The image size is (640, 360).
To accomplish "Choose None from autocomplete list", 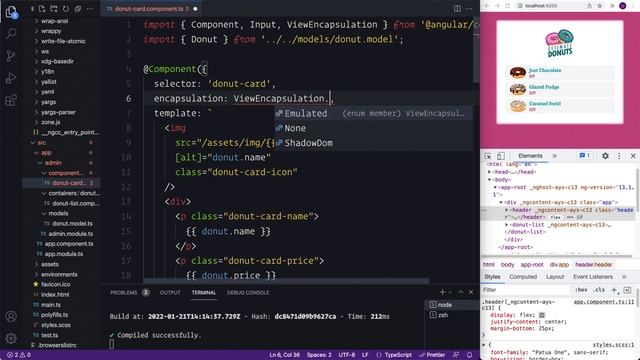I will (373, 128).
